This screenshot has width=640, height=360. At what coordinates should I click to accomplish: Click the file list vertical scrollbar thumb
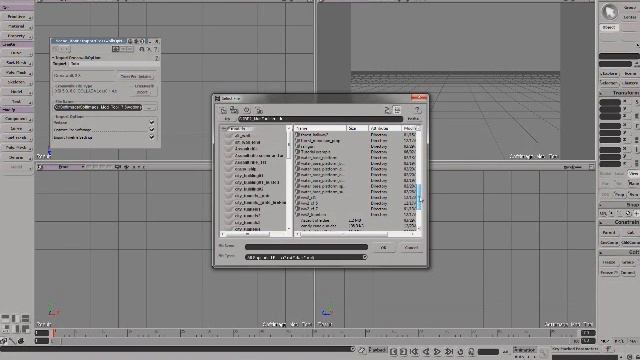pyautogui.click(x=419, y=196)
